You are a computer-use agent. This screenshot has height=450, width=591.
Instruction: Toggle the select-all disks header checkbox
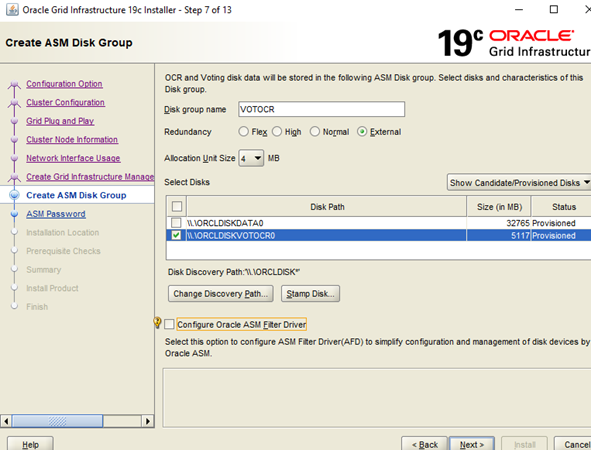pyautogui.click(x=177, y=207)
